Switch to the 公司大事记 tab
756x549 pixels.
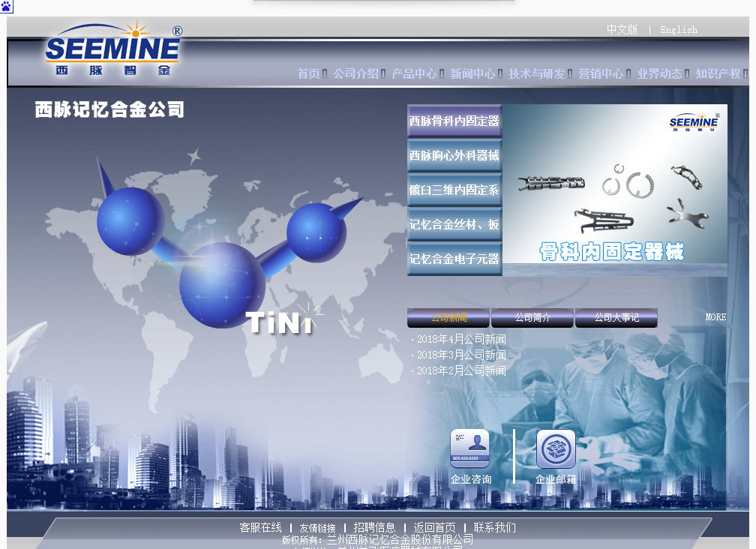point(616,318)
